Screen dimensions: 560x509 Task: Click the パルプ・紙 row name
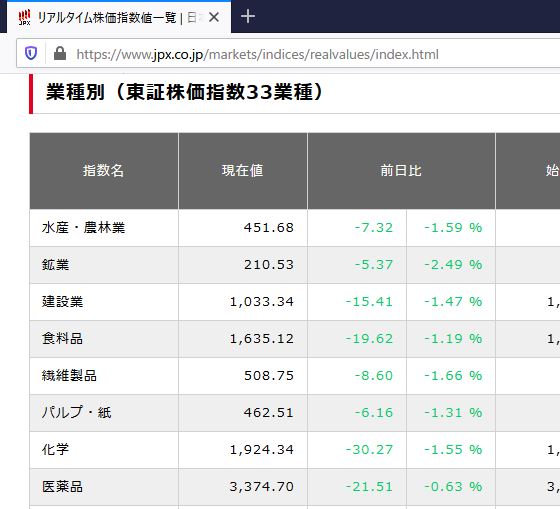(x=76, y=413)
